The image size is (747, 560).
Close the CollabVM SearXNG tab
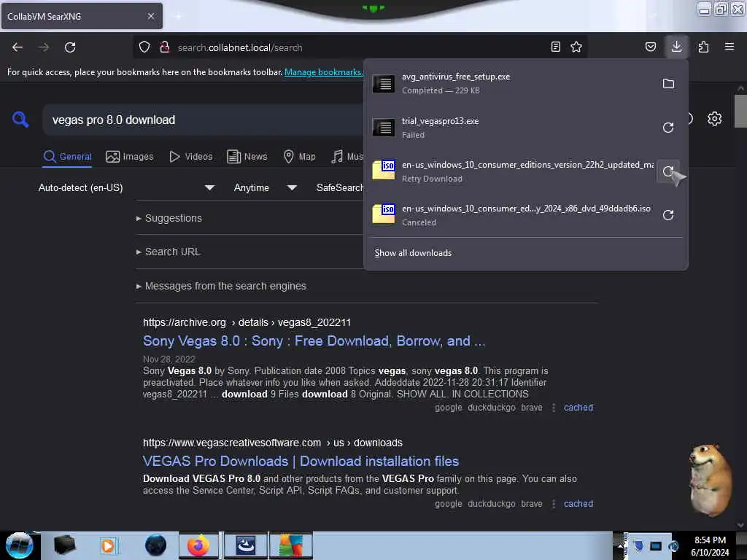click(150, 16)
